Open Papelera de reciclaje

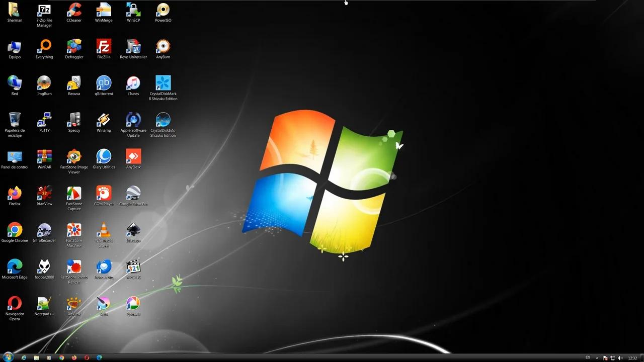(x=15, y=119)
